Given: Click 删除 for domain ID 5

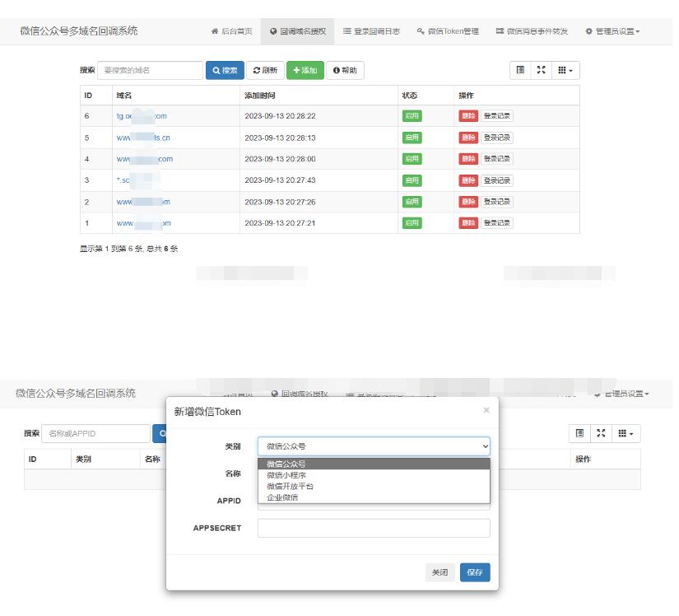Looking at the screenshot, I should point(468,138).
